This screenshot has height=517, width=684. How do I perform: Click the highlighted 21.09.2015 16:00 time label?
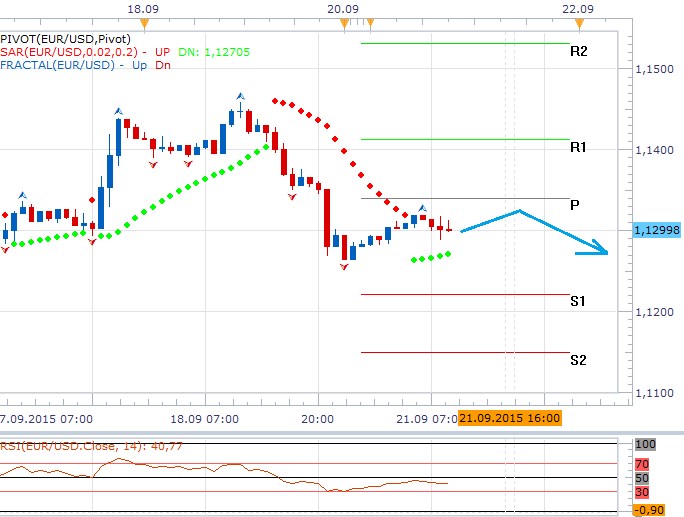[x=508, y=419]
